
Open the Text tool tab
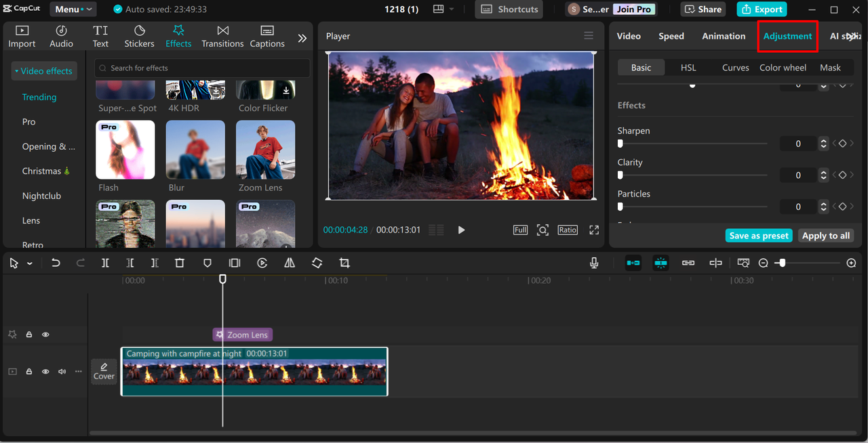click(100, 37)
